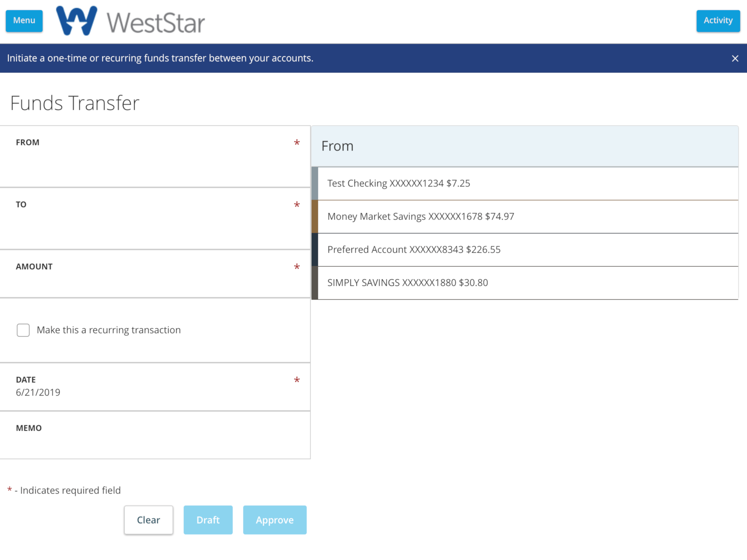Click the Funds Transfer heading
Viewport: 747px width, 560px height.
point(75,103)
